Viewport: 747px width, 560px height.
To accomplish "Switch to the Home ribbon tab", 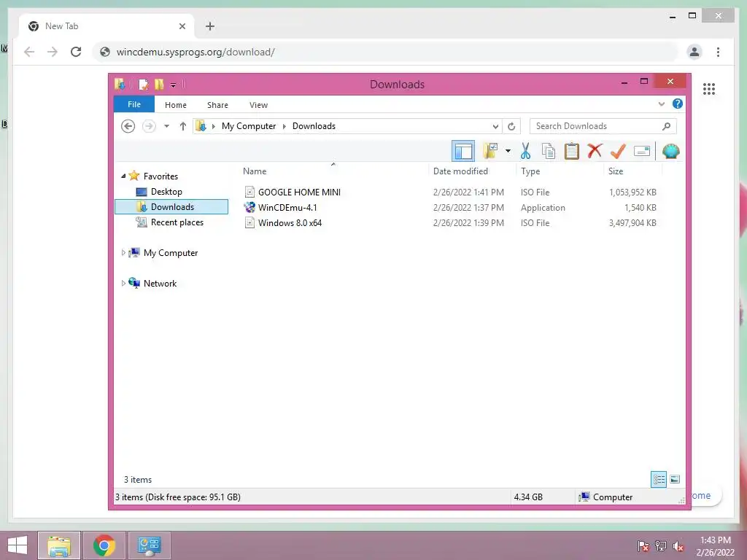I will click(176, 105).
